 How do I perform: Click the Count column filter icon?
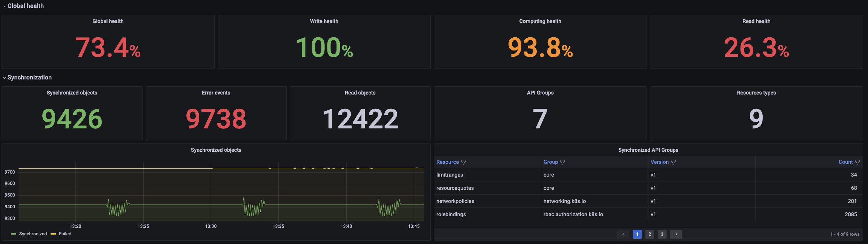(857, 162)
